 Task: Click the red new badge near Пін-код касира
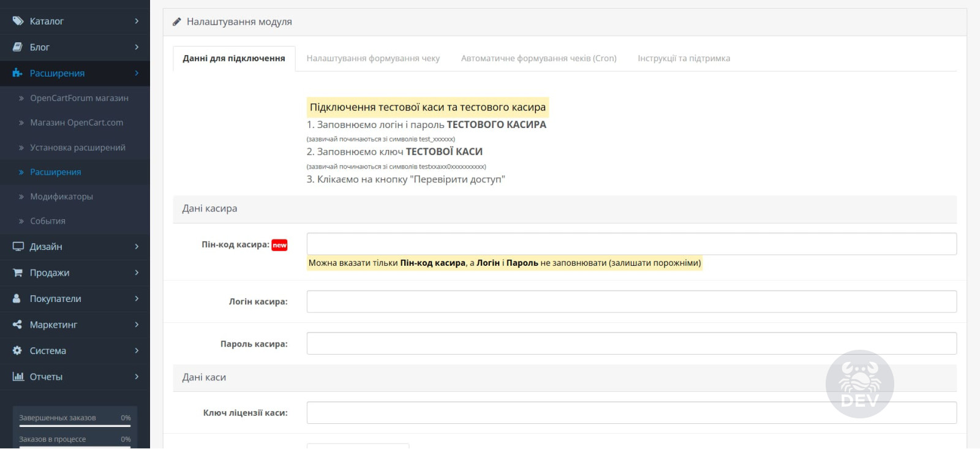tap(279, 245)
